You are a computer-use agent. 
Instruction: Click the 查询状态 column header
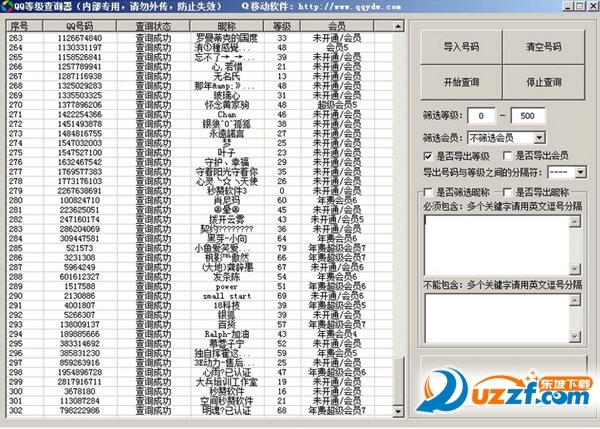pos(153,26)
